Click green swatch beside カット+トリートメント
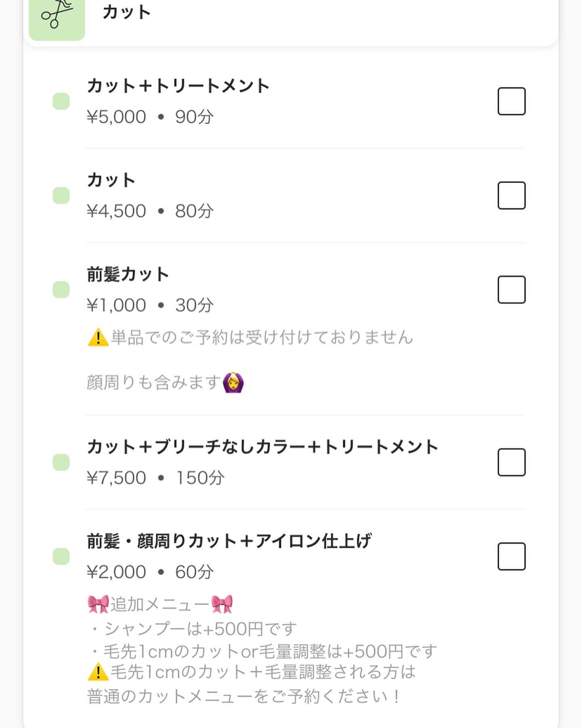Screen dimensions: 582x728 point(61,101)
